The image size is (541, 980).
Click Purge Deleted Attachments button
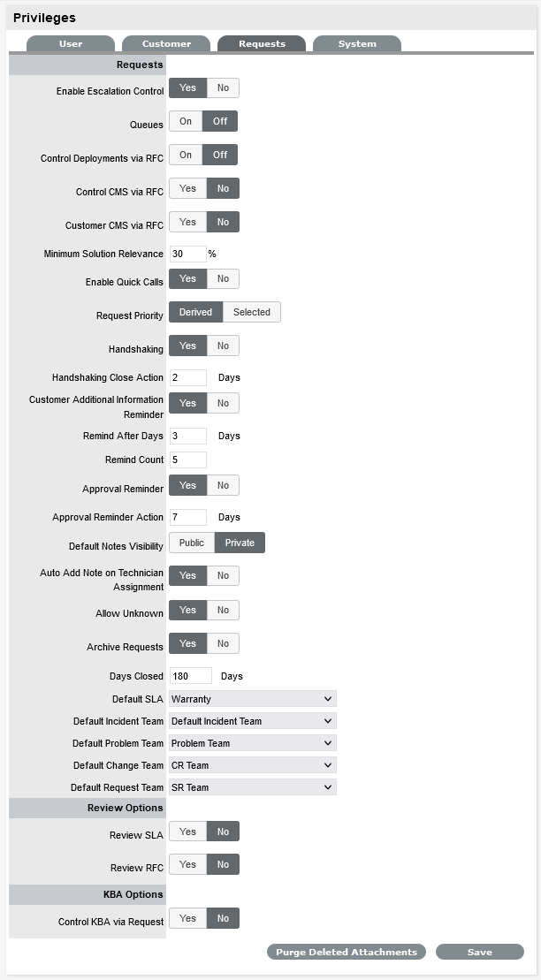click(x=347, y=953)
